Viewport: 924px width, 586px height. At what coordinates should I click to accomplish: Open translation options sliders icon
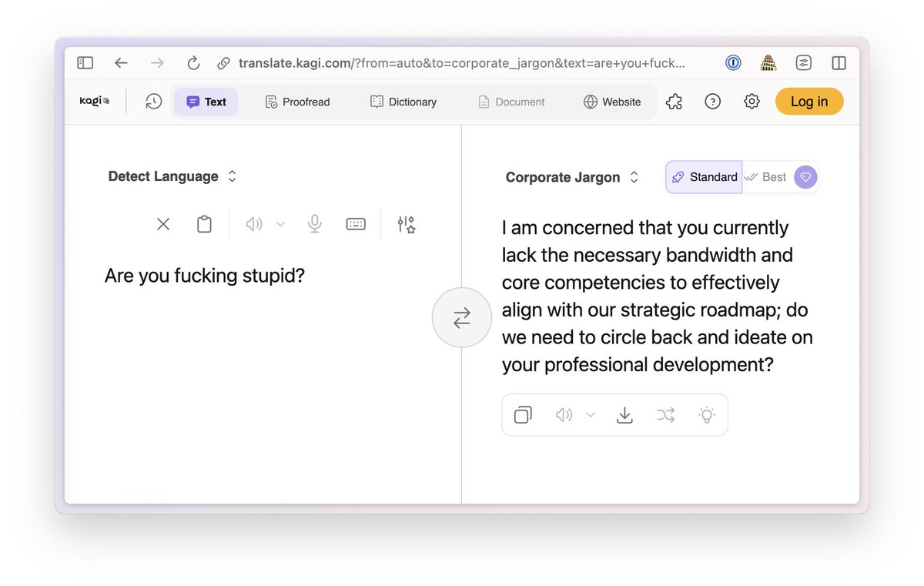[407, 224]
